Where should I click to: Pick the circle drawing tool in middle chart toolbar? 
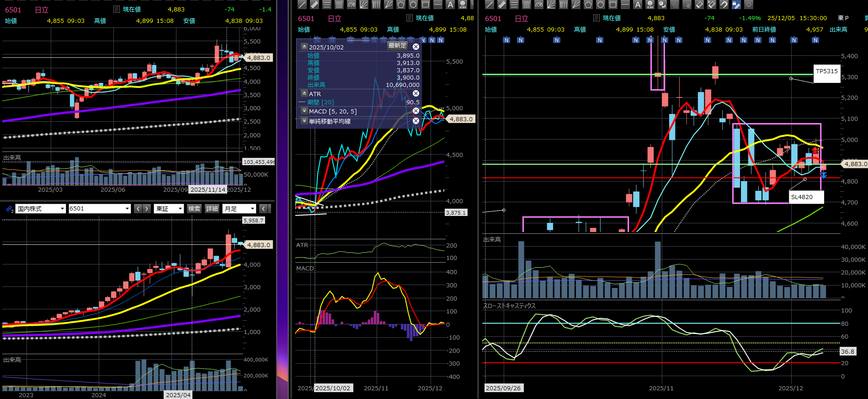[413, 5]
